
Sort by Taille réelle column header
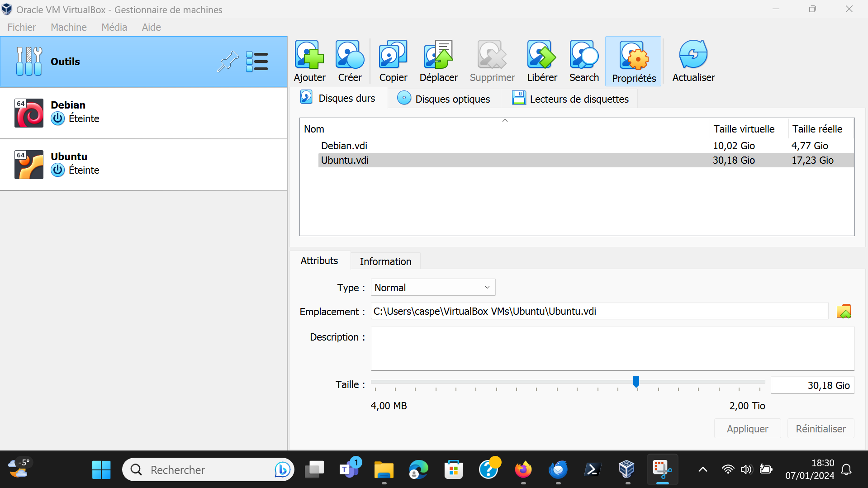(x=821, y=128)
